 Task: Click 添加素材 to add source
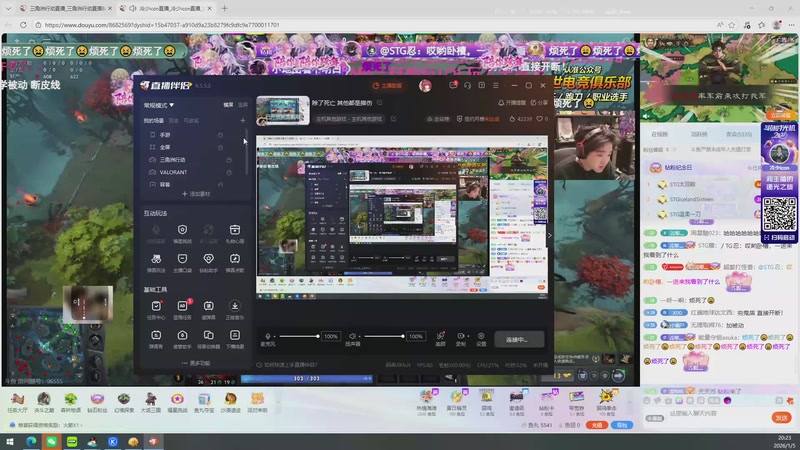coord(196,194)
